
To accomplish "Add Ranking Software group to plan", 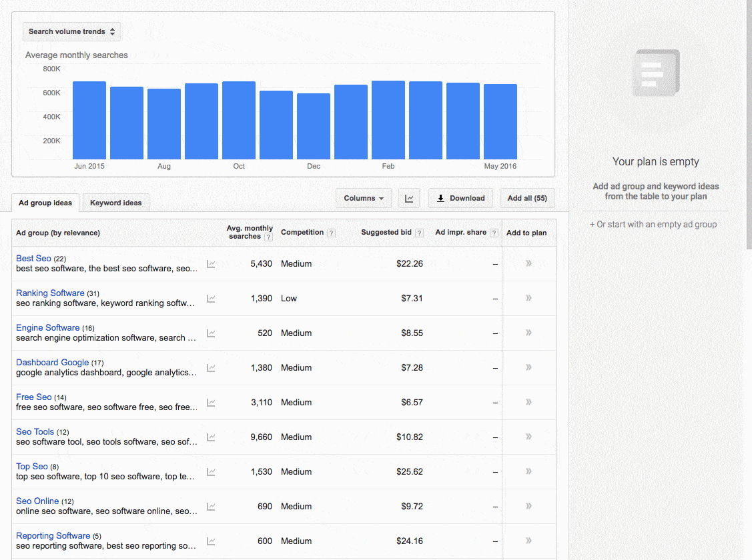I will click(528, 298).
